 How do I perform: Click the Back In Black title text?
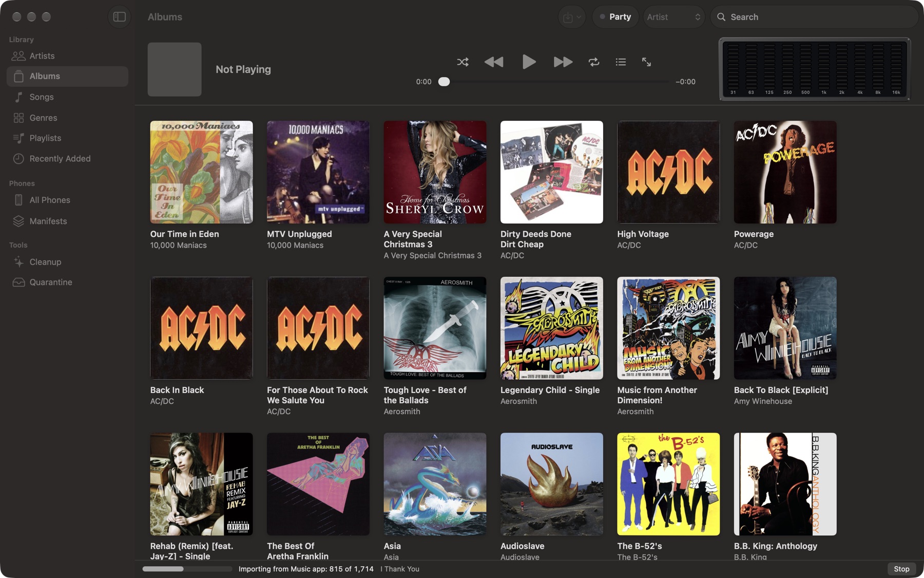(x=177, y=390)
